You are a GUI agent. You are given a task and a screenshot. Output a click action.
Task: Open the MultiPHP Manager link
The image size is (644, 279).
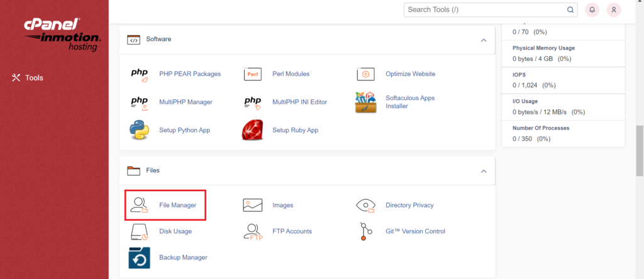coord(186,102)
